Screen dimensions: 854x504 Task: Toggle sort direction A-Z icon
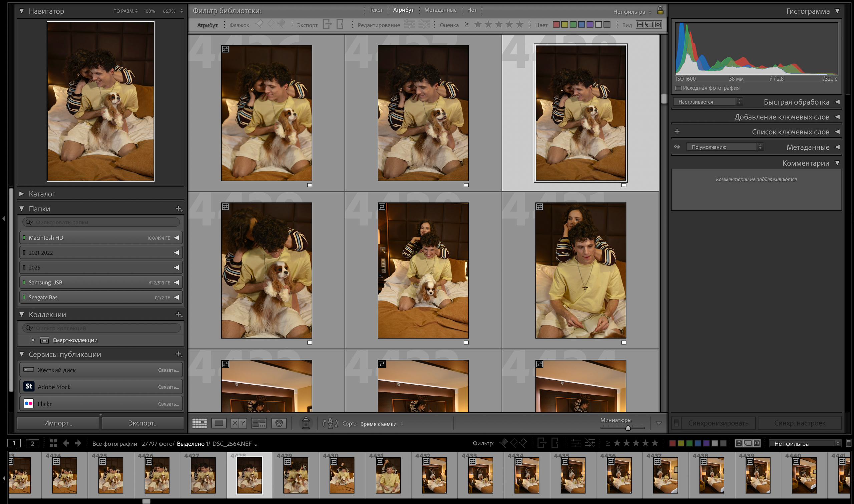[x=330, y=424]
